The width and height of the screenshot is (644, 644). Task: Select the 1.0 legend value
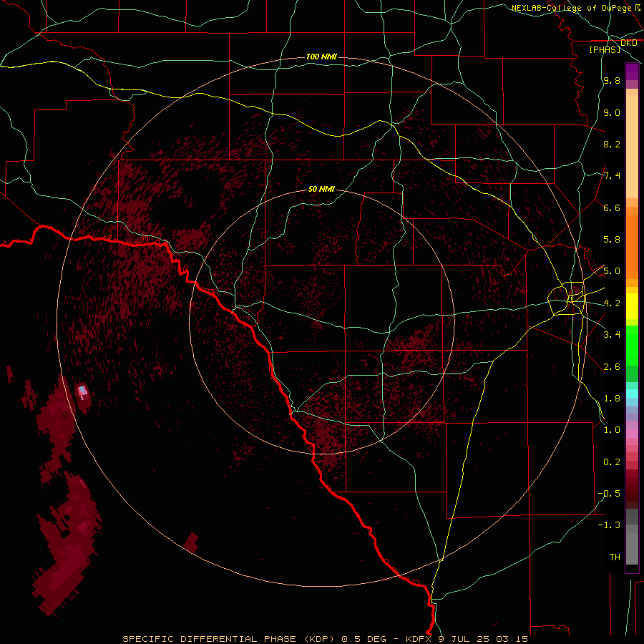(x=612, y=430)
